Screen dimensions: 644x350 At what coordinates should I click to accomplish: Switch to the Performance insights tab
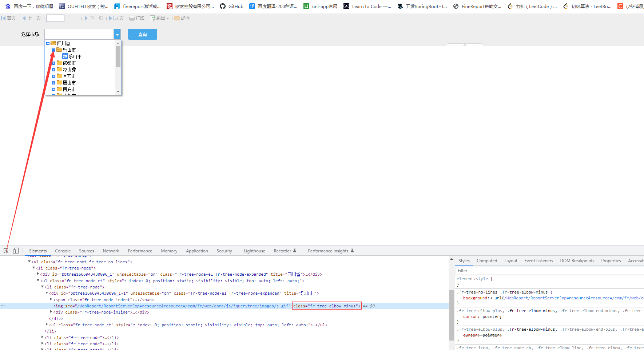331,251
